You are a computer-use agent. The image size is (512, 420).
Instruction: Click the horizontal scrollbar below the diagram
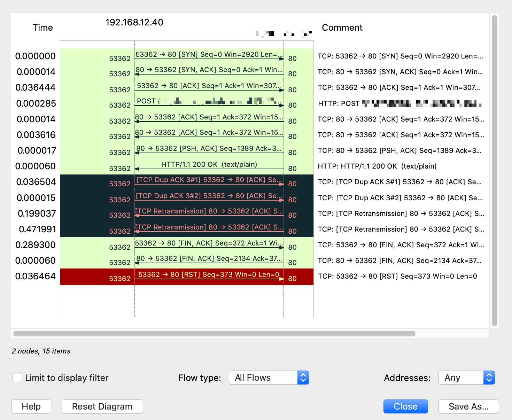[x=214, y=334]
